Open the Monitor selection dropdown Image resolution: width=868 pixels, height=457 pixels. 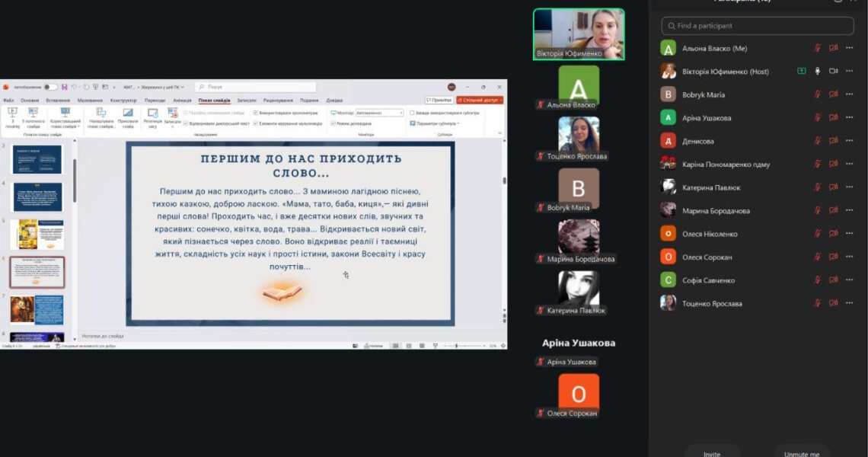pos(379,113)
